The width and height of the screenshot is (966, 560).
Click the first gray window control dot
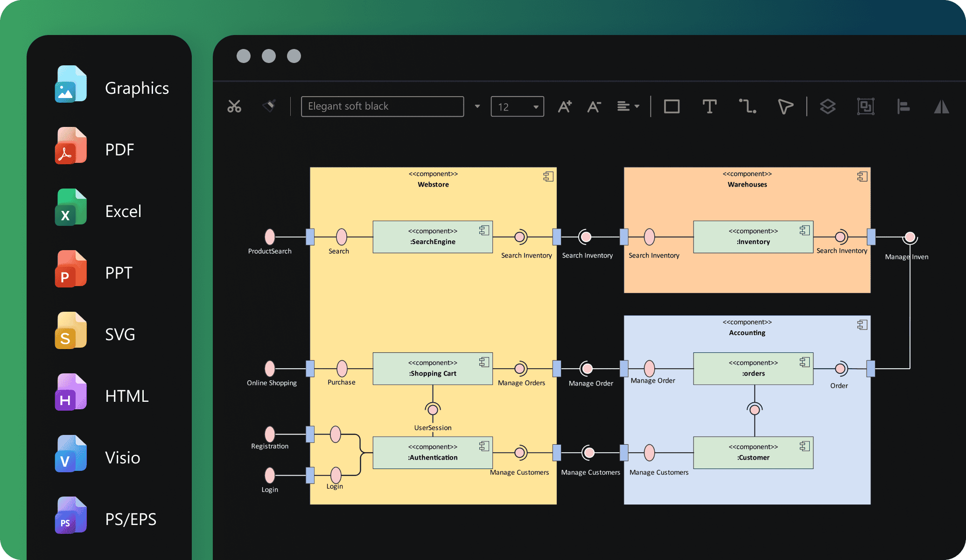(x=244, y=56)
